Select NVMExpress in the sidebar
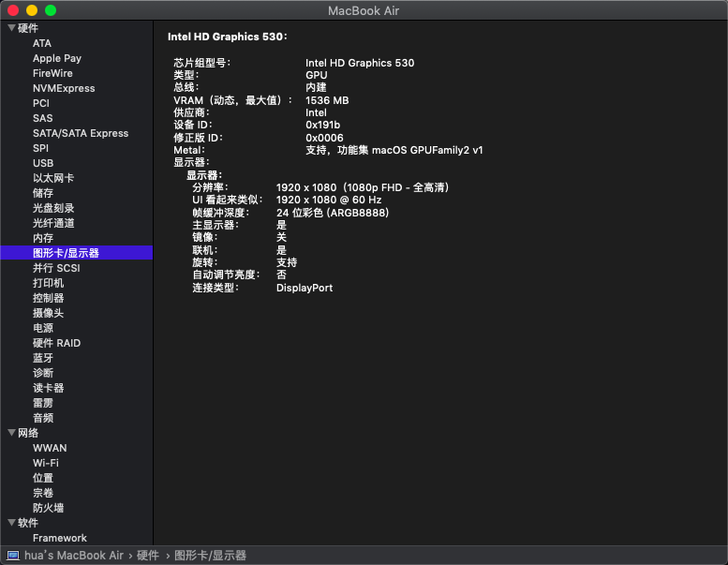 [64, 88]
